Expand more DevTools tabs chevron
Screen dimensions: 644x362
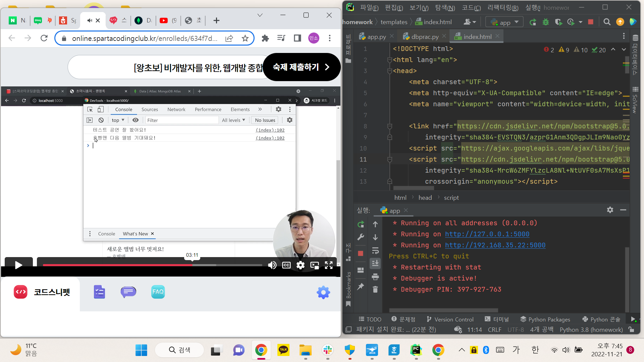(x=260, y=109)
